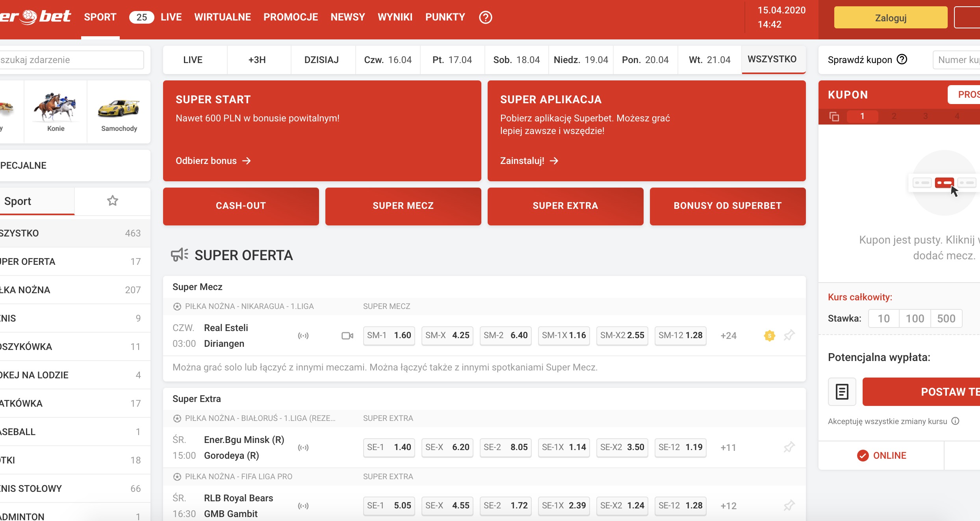Expand +24 more markets for Real Esteli
This screenshot has height=521, width=980.
tap(728, 336)
